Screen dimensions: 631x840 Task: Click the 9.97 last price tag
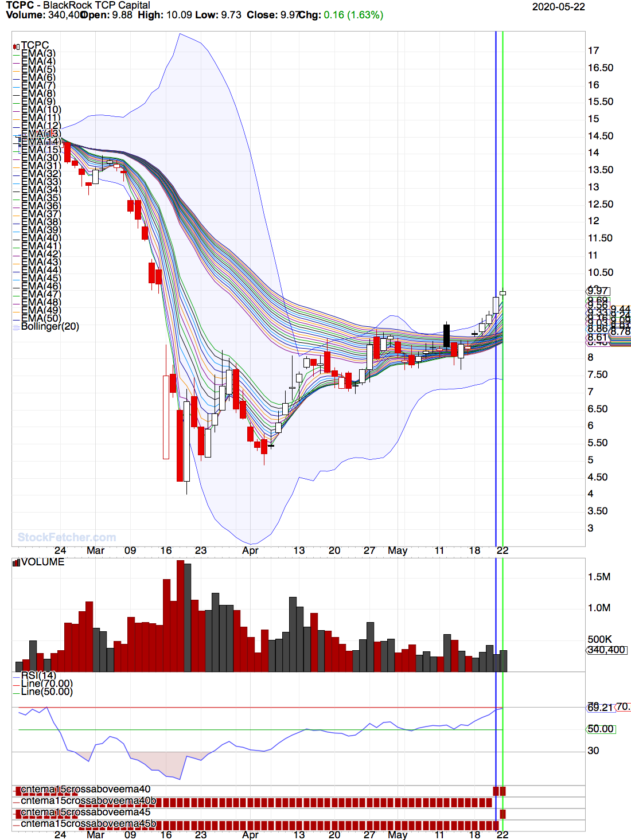[x=598, y=291]
